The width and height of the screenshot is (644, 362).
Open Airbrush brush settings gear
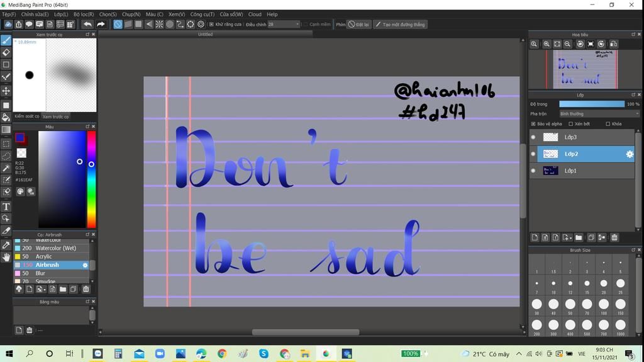[x=85, y=265]
